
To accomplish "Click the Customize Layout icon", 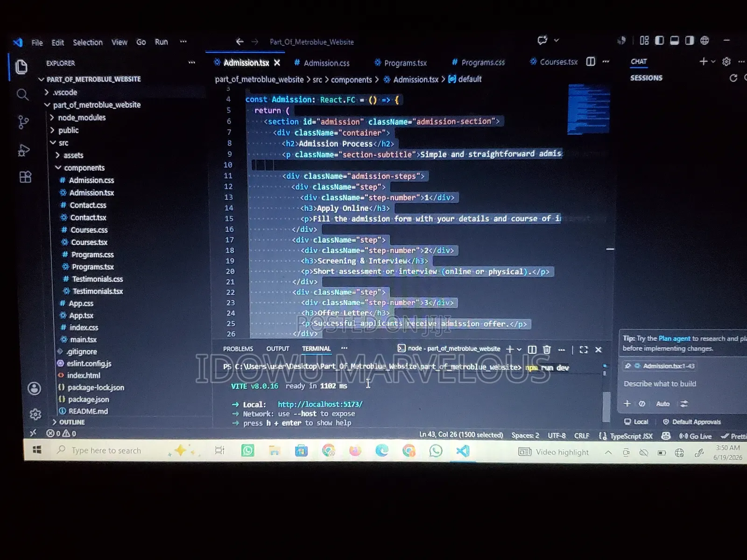I will point(644,41).
